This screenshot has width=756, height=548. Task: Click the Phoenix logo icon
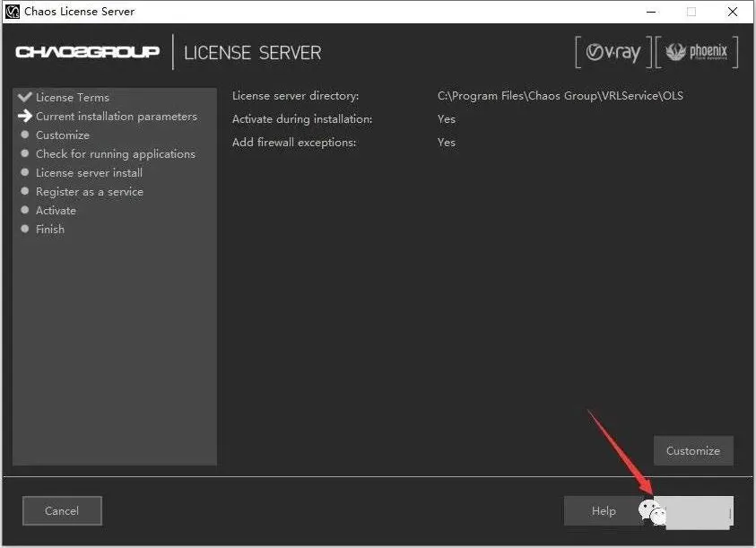coord(697,52)
